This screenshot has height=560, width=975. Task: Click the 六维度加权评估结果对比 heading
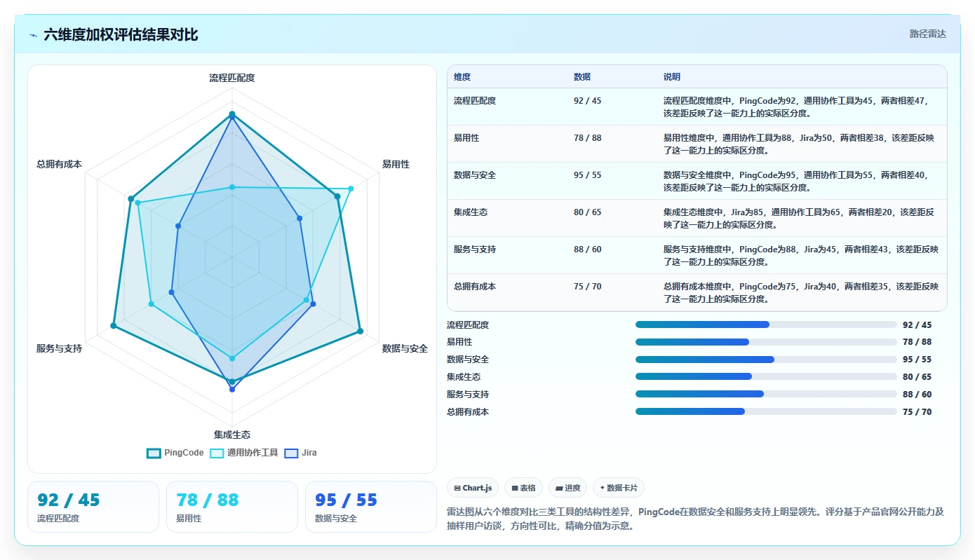click(121, 34)
